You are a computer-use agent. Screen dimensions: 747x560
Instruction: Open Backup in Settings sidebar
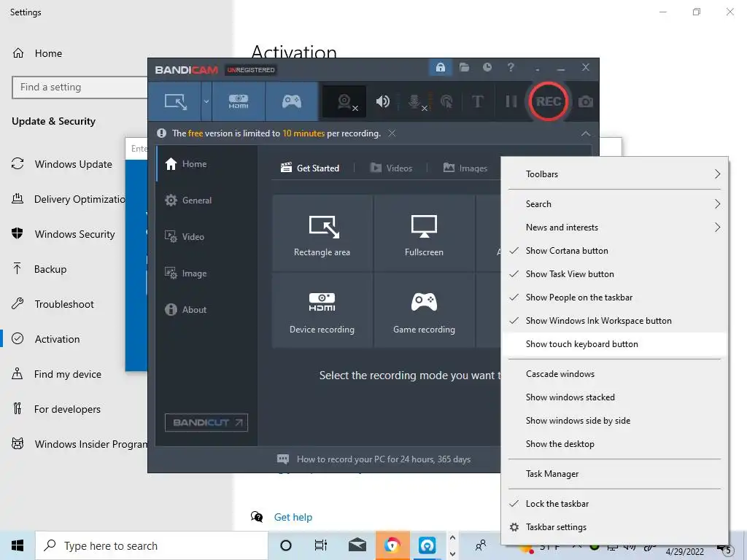pos(39,270)
